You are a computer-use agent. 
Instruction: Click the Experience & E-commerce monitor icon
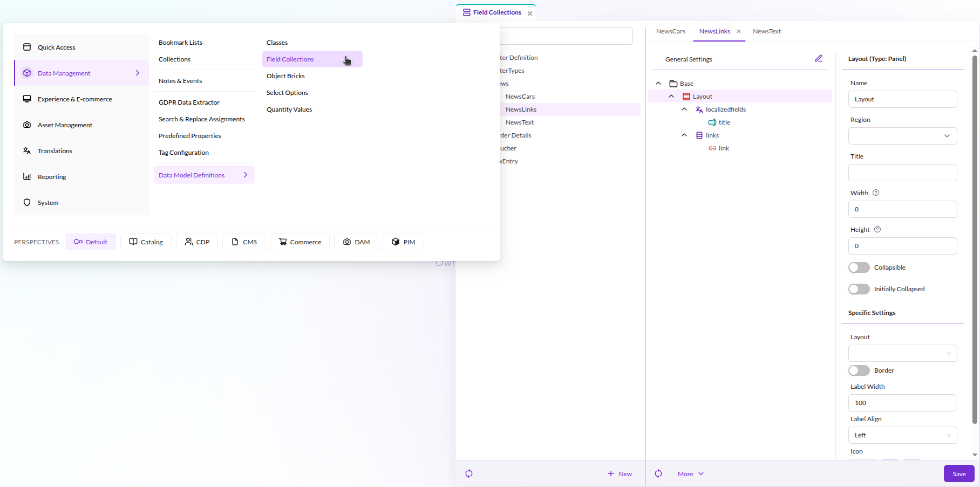(27, 99)
